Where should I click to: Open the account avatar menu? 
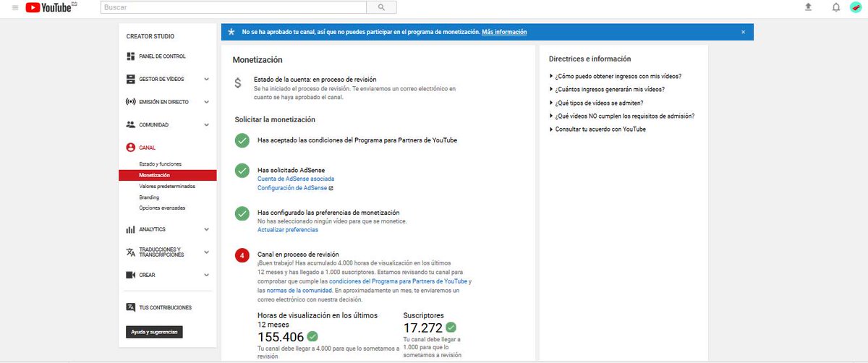pyautogui.click(x=856, y=7)
